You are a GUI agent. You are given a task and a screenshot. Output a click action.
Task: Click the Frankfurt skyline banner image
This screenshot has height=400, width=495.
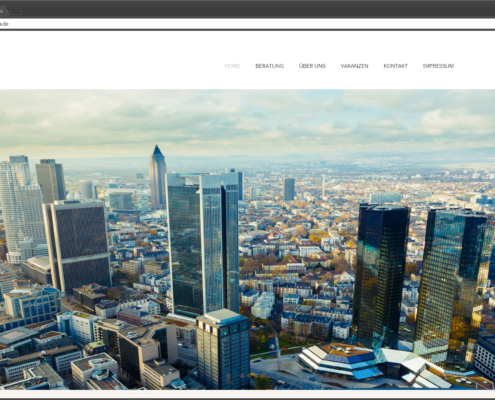click(247, 239)
